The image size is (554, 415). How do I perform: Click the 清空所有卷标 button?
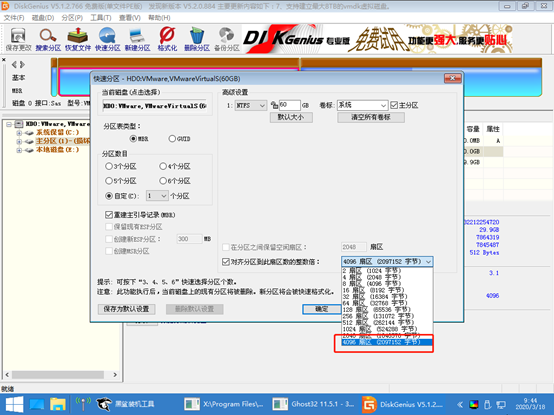pos(371,117)
